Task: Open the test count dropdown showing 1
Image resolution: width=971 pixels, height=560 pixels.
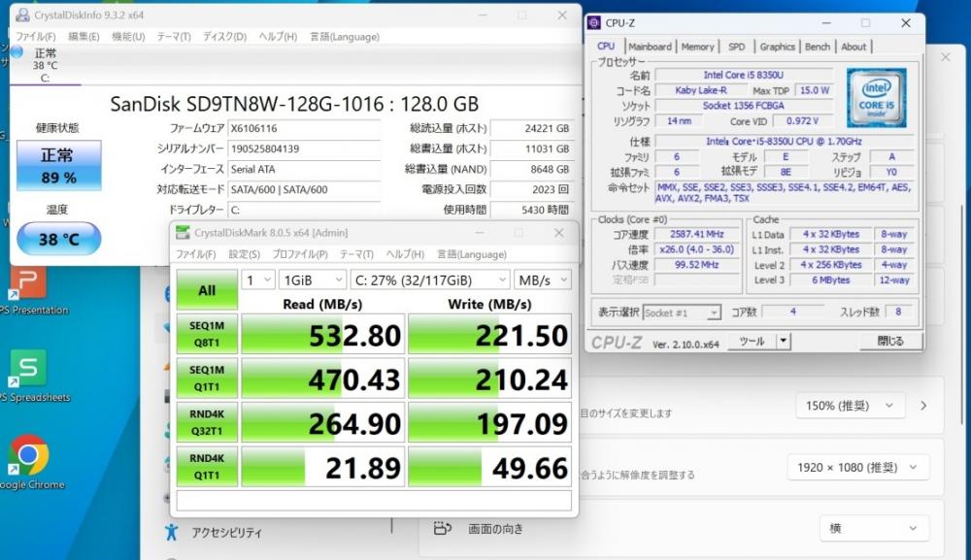Action: (257, 280)
